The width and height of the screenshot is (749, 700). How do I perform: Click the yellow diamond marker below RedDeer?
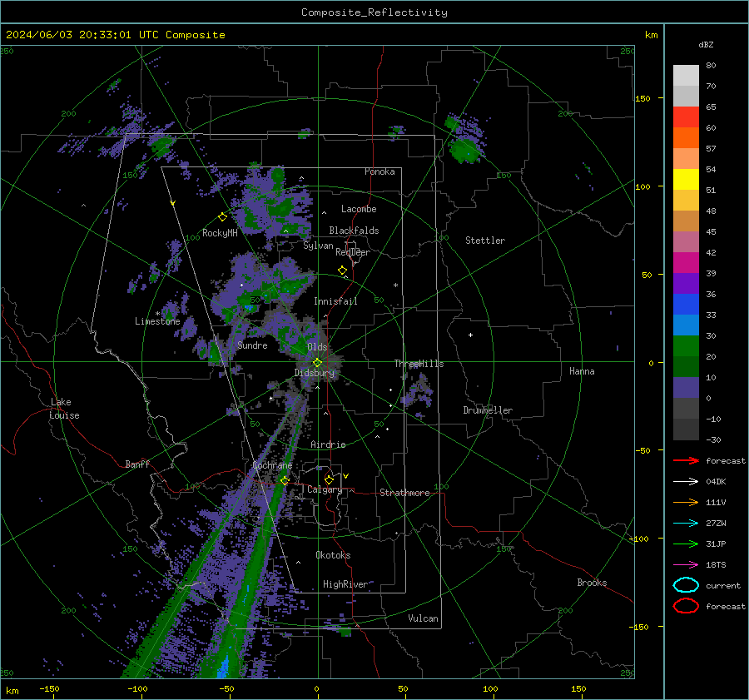click(x=342, y=271)
